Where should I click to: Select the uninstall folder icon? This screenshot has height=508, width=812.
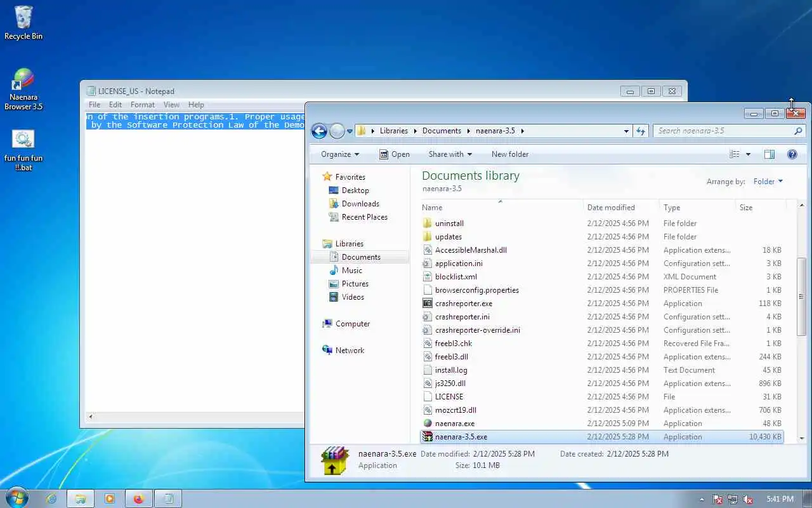point(427,224)
